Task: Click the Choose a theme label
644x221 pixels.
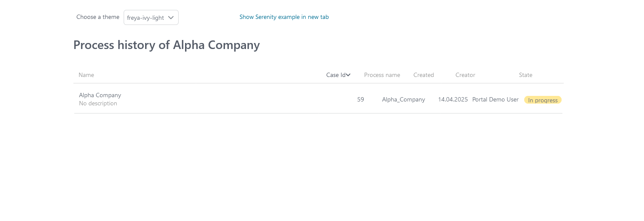Action: 98,17
